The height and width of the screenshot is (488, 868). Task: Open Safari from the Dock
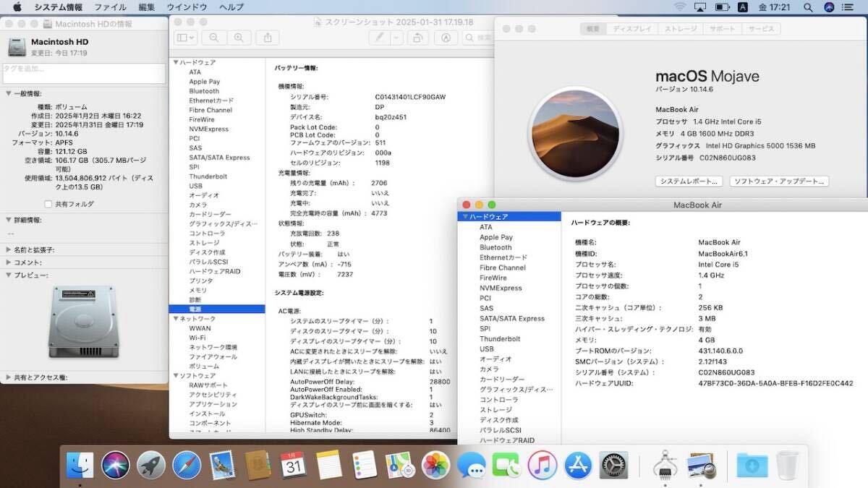187,465
